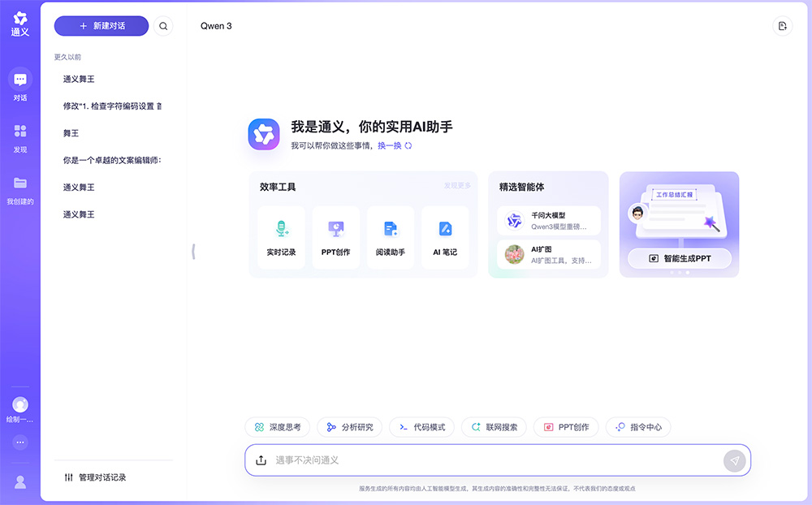This screenshot has height=505, width=812.
Task: Click 发现更多 in the efficiency tools card
Action: [x=456, y=185]
